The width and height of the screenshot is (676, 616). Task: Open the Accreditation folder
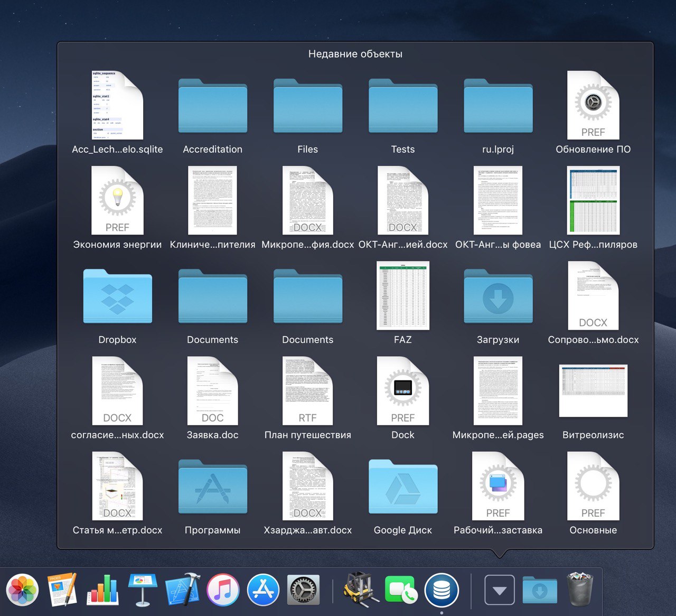click(212, 106)
